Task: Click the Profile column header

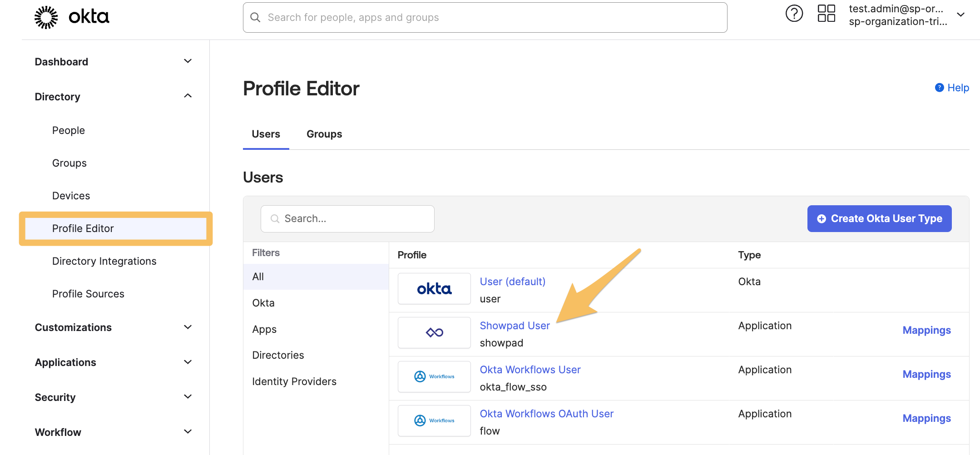Action: tap(412, 255)
